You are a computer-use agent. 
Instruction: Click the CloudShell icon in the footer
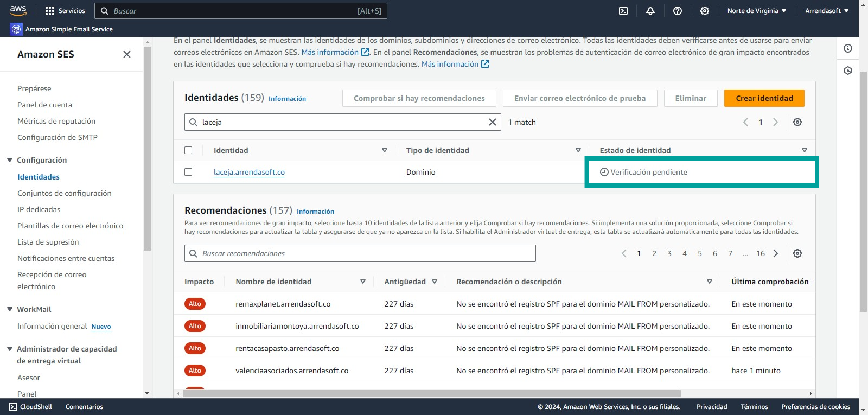(13, 407)
